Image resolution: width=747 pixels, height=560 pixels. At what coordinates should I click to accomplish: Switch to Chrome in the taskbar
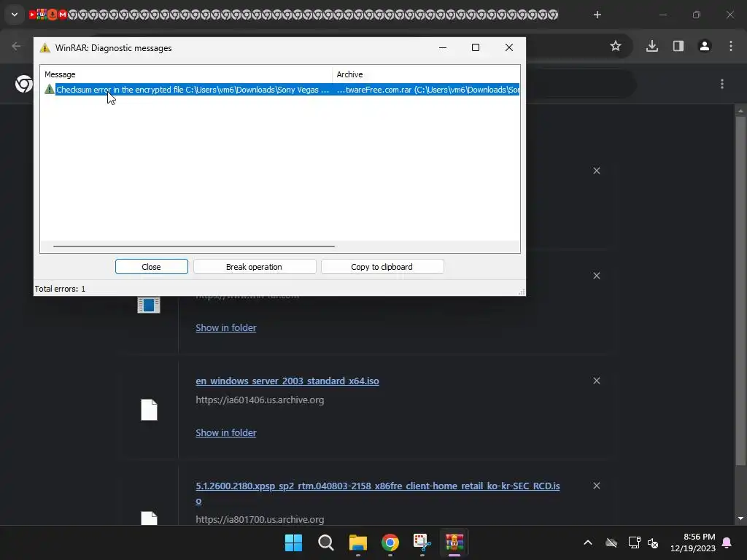tap(390, 542)
